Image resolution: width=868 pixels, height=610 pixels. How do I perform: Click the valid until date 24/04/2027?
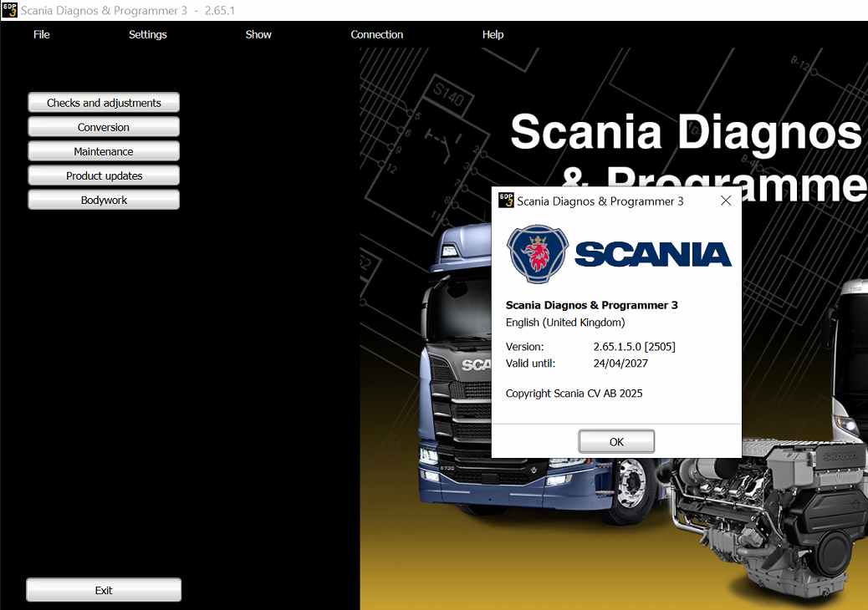pyautogui.click(x=620, y=363)
